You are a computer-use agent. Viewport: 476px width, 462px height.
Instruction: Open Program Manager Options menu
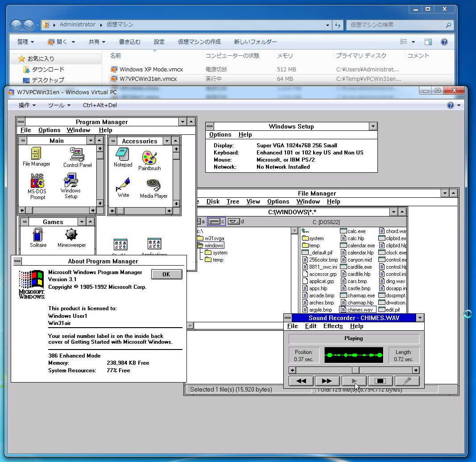50,130
